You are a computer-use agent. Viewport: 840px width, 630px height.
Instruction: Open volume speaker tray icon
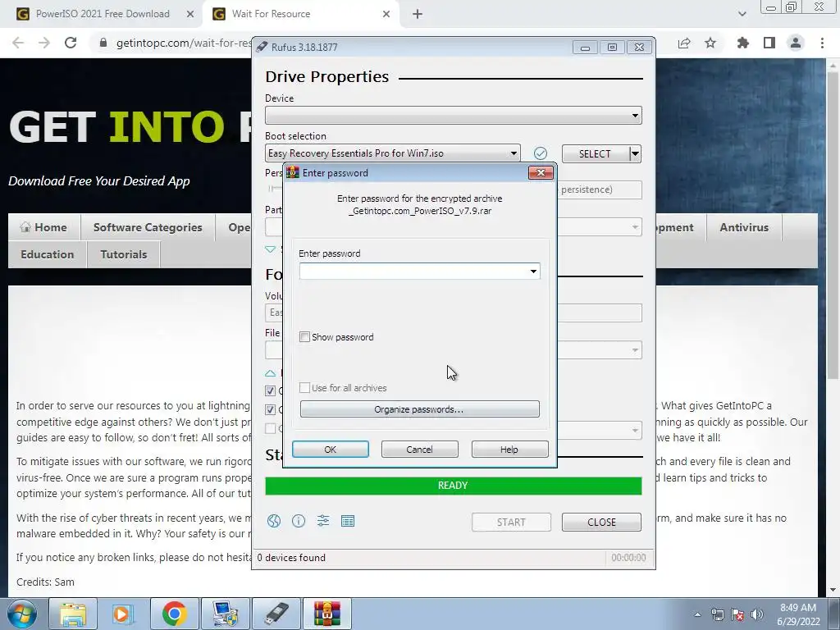click(757, 614)
